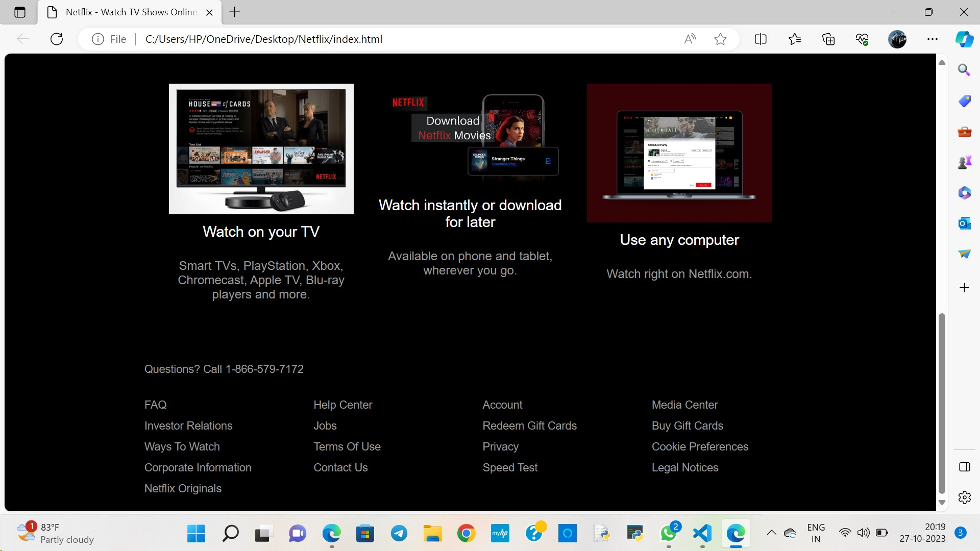Open Browser essentials in the toolbar
This screenshot has width=980, height=551.
(862, 39)
